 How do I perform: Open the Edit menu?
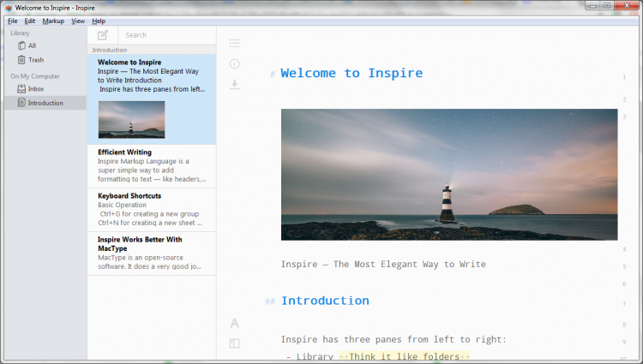point(30,21)
